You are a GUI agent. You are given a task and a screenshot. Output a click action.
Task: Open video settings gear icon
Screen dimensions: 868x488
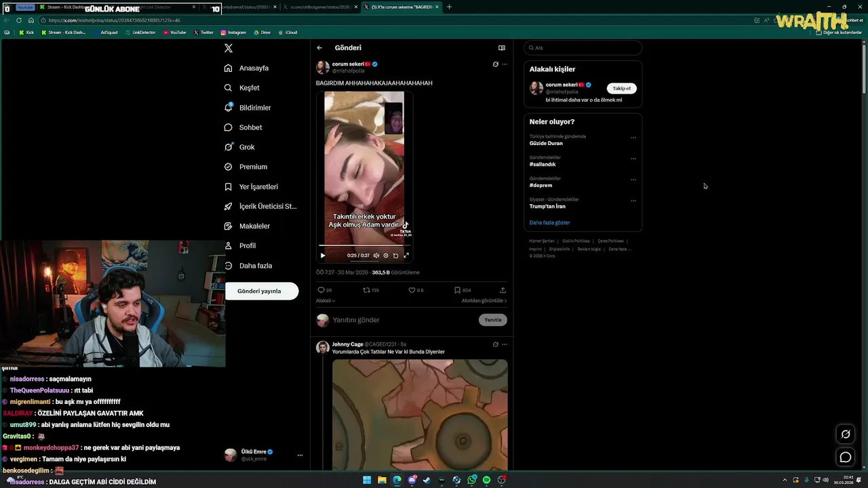[x=386, y=256]
